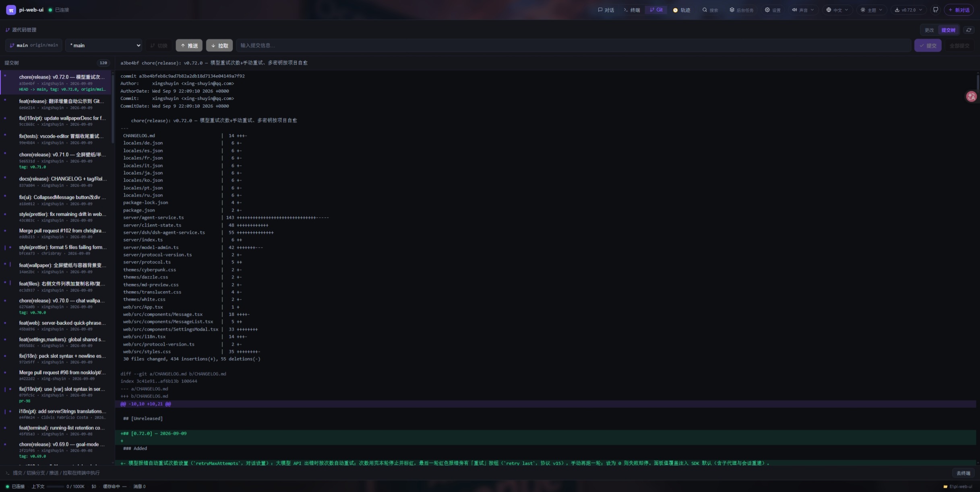Select commit i18n(pt): add serverStrings translations
The image size is (980, 492).
[56, 414]
